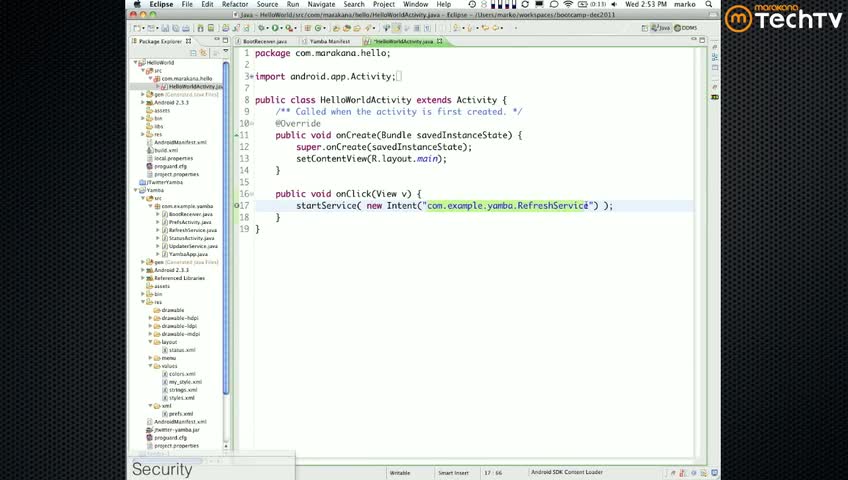Click the green Run button in the toolbar
Screen dimensions: 848x480
pos(275,28)
